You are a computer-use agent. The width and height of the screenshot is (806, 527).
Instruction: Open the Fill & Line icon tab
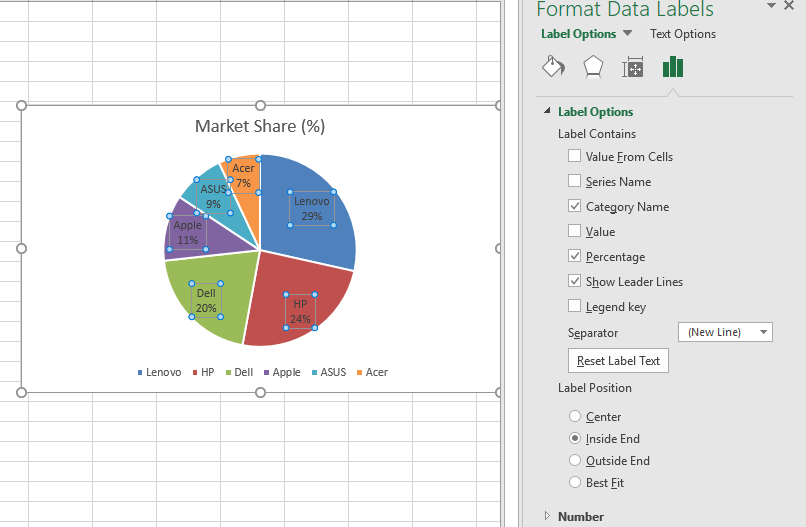pos(553,67)
